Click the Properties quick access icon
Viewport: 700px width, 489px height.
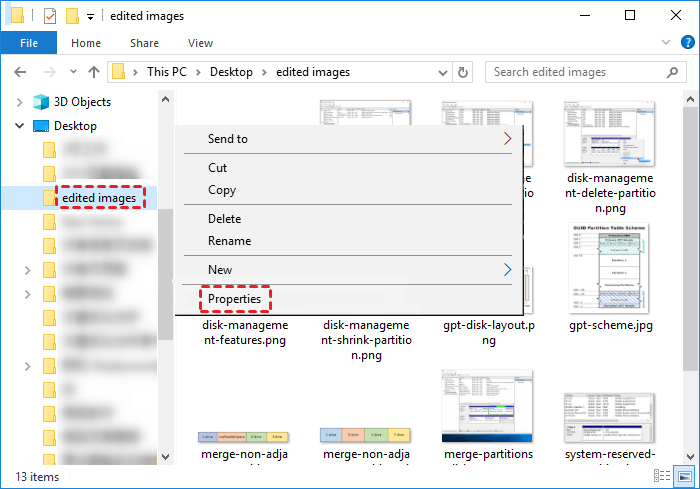[x=50, y=16]
